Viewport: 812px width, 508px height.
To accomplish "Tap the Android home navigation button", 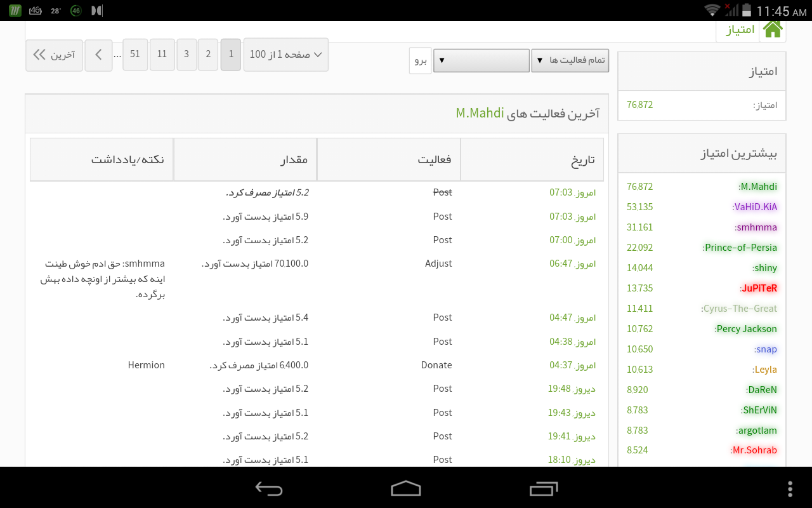I will click(406, 488).
